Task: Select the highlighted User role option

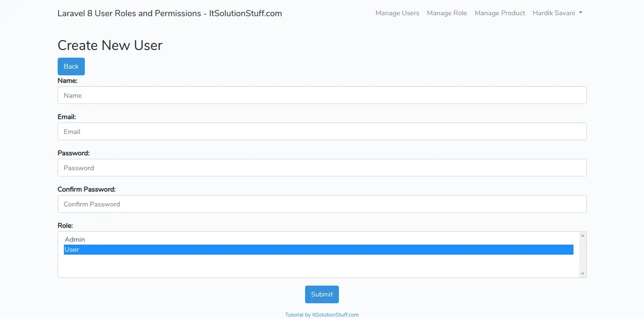Action: click(x=318, y=249)
